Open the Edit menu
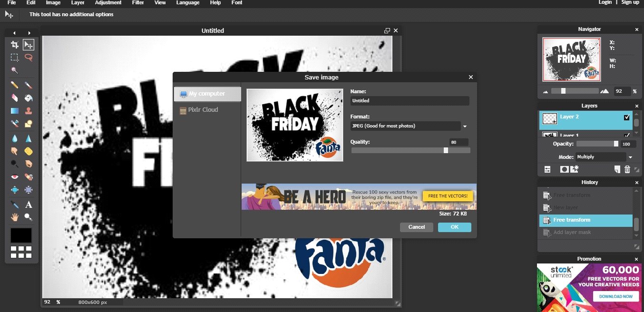The height and width of the screenshot is (312, 644). (x=31, y=2)
